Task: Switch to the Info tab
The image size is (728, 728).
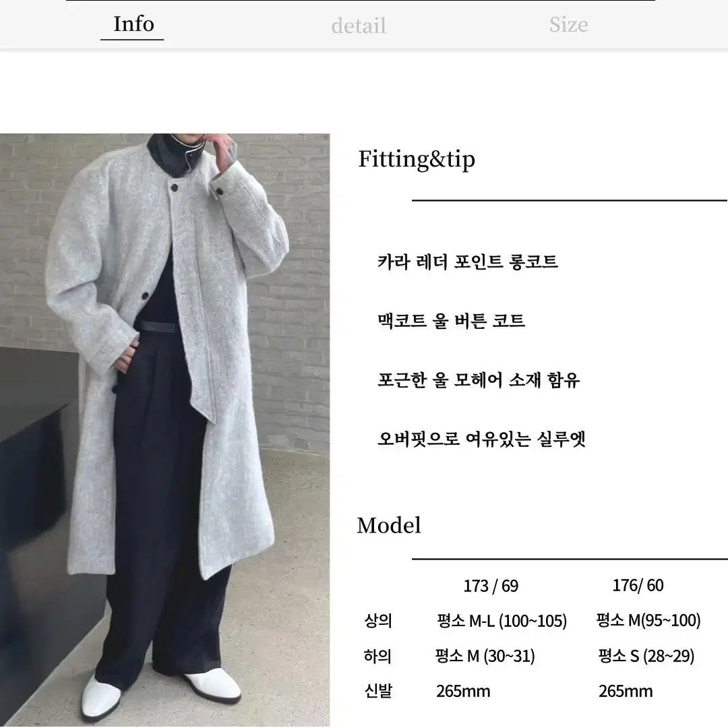Action: pos(133,24)
